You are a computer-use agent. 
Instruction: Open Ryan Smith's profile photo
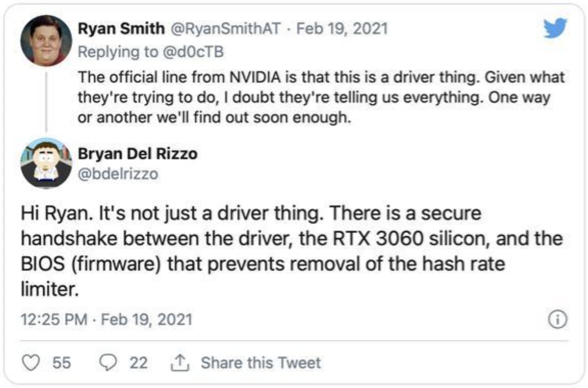point(46,41)
